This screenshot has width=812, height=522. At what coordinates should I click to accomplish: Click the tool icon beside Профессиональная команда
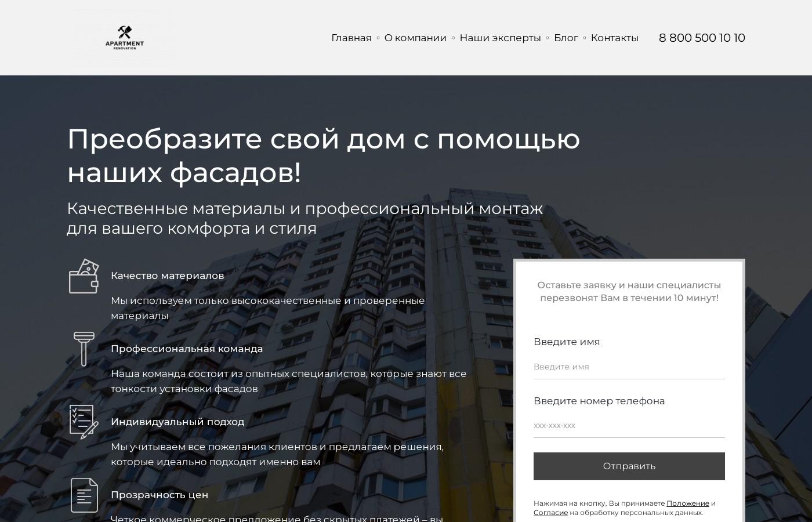coord(84,349)
